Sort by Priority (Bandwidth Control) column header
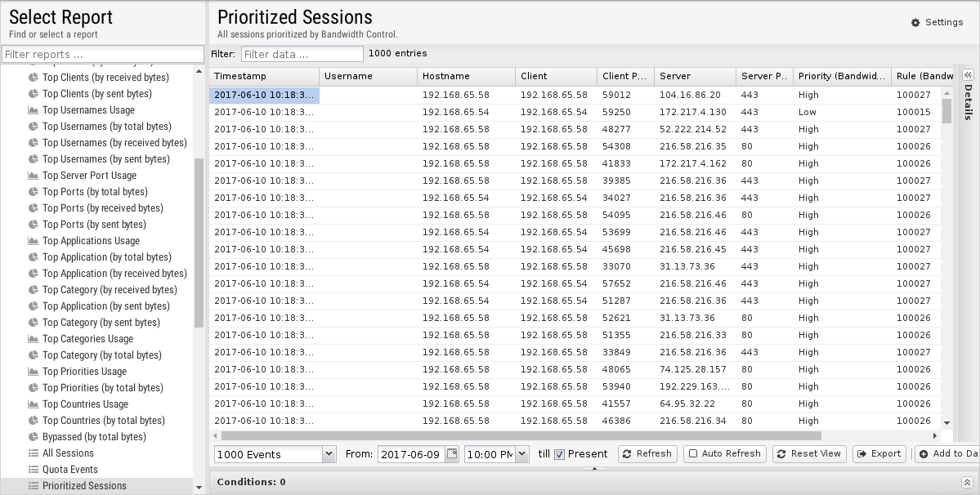This screenshot has height=495, width=980. point(842,76)
